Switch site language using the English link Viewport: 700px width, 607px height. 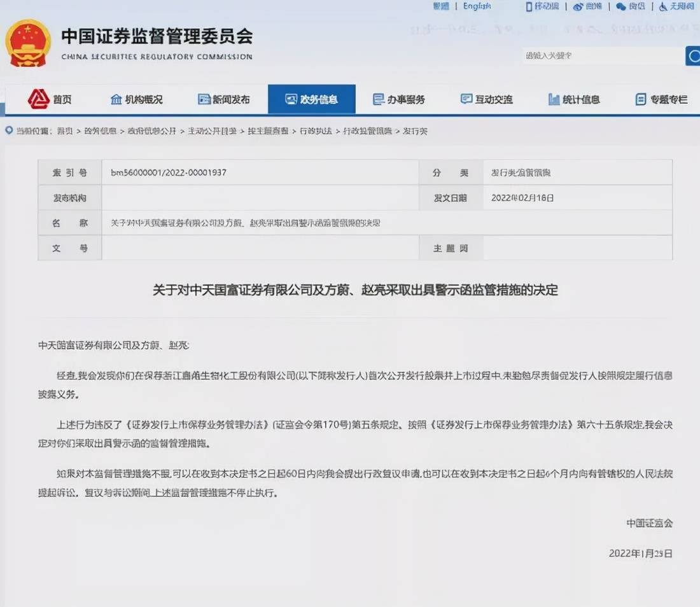point(476,6)
